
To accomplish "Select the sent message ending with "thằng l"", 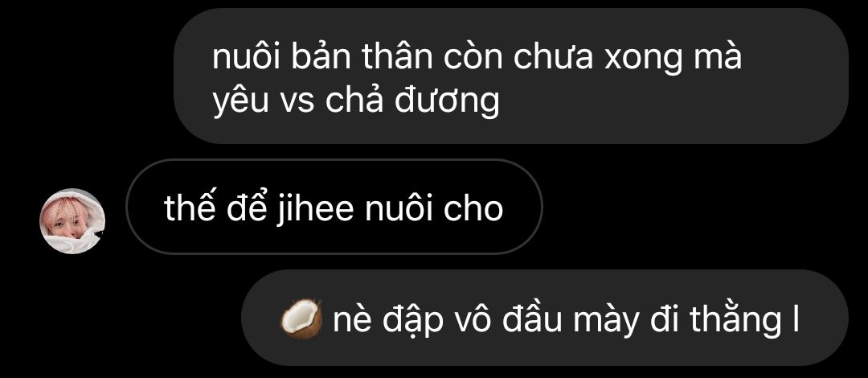I will tap(545, 318).
